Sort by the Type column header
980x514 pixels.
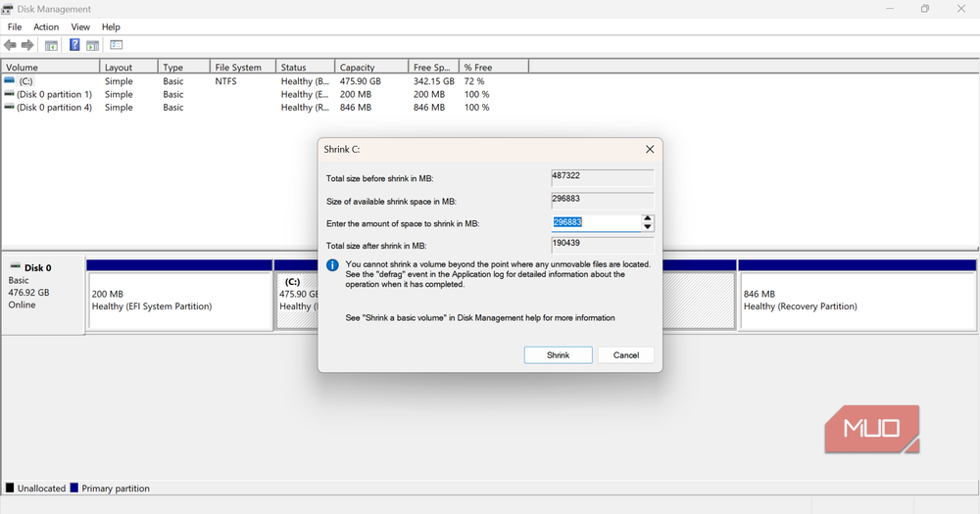click(184, 67)
